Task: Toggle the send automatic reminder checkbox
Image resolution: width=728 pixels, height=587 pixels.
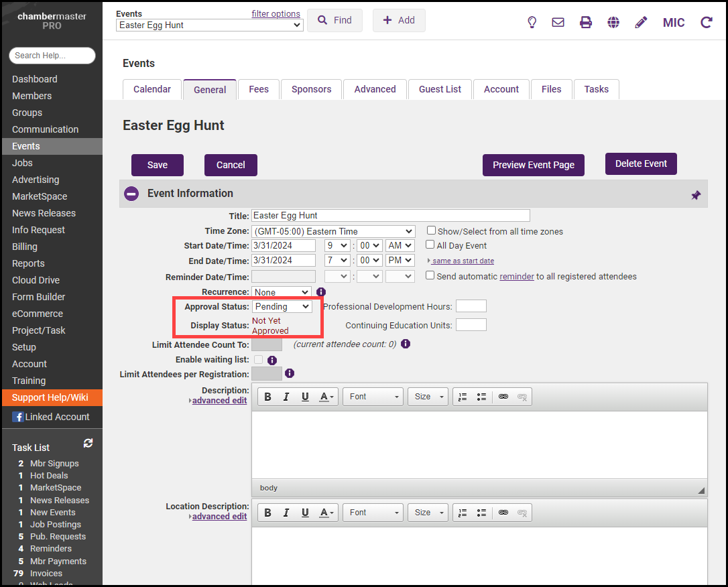Action: point(430,275)
